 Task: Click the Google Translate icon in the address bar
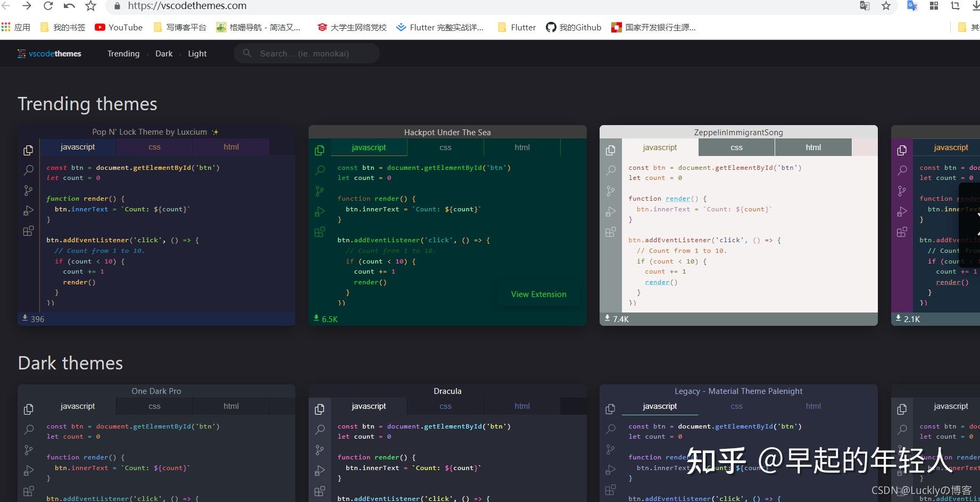click(x=865, y=6)
